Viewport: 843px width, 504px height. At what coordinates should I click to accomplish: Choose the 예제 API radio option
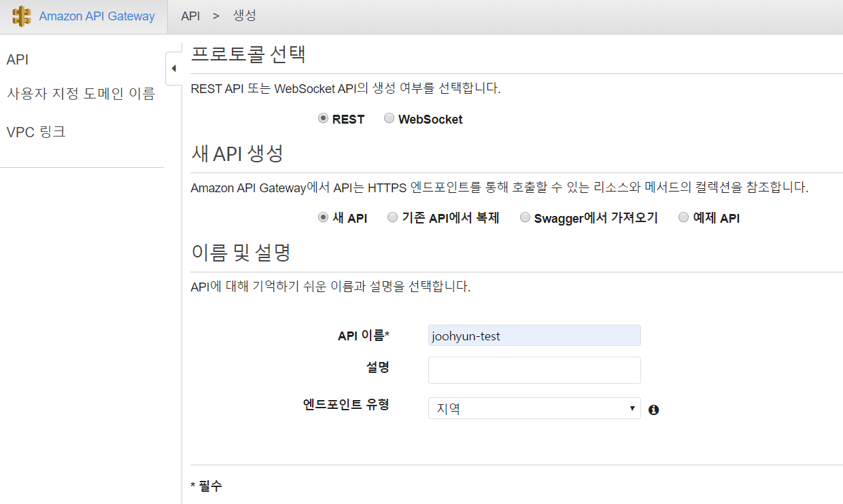click(683, 217)
